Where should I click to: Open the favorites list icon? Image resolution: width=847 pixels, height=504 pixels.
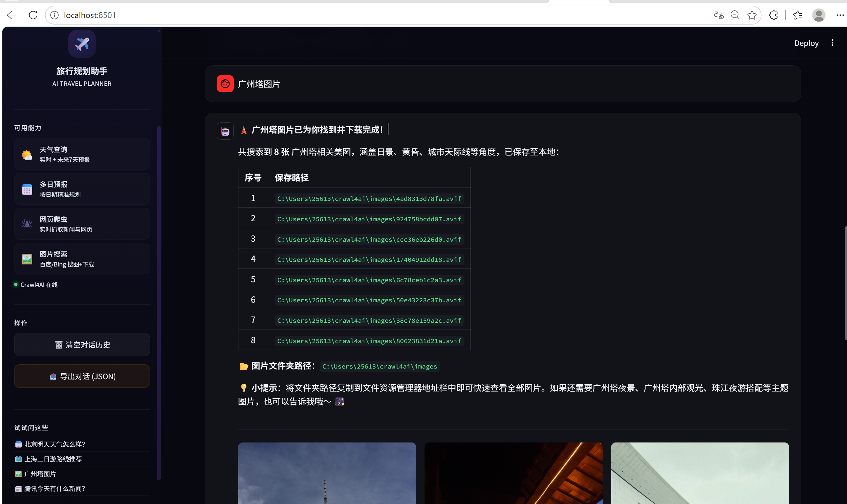coord(797,15)
